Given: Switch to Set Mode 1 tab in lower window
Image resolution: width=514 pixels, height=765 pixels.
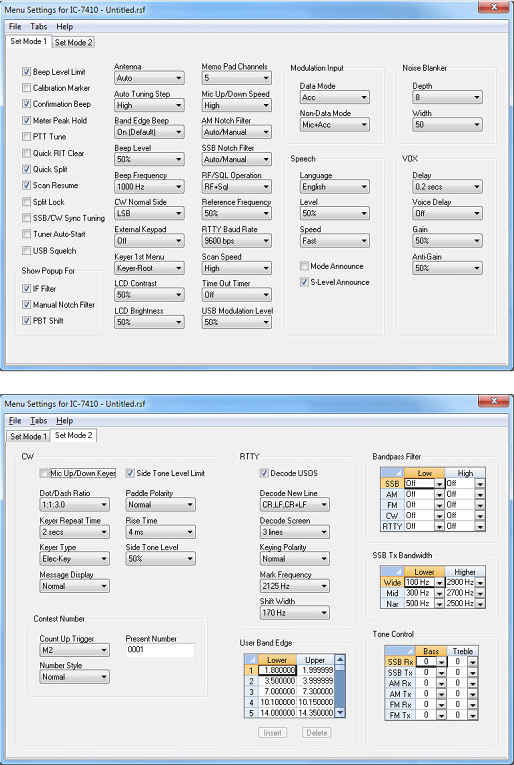Looking at the screenshot, I should point(29,436).
